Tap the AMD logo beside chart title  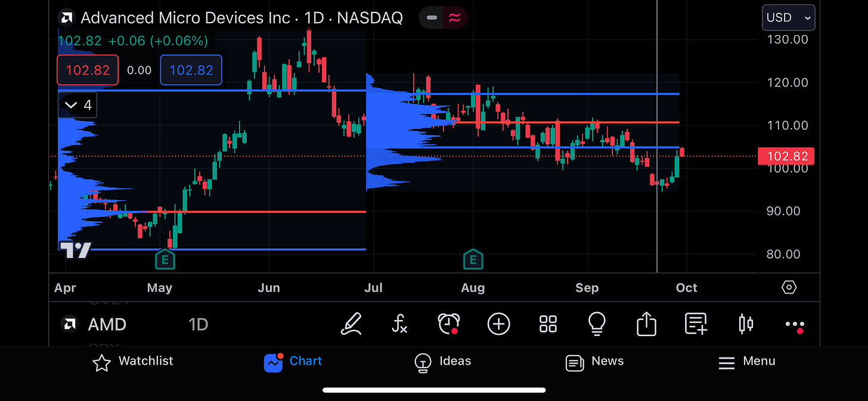click(66, 18)
